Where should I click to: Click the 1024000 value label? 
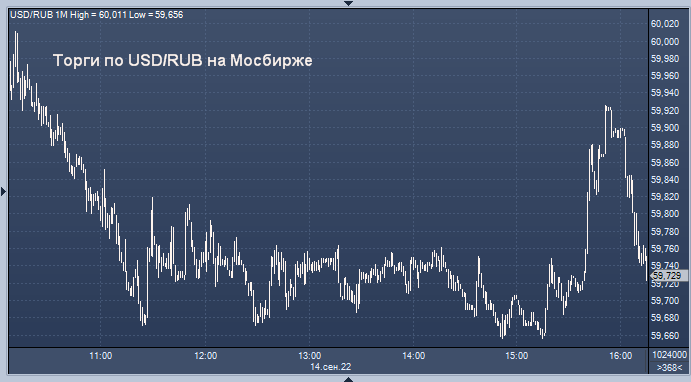tap(669, 355)
